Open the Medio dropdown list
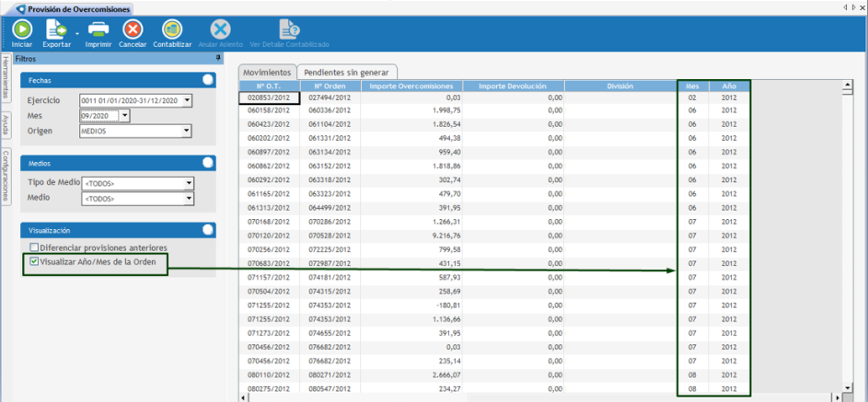The image size is (868, 402). pyautogui.click(x=190, y=198)
